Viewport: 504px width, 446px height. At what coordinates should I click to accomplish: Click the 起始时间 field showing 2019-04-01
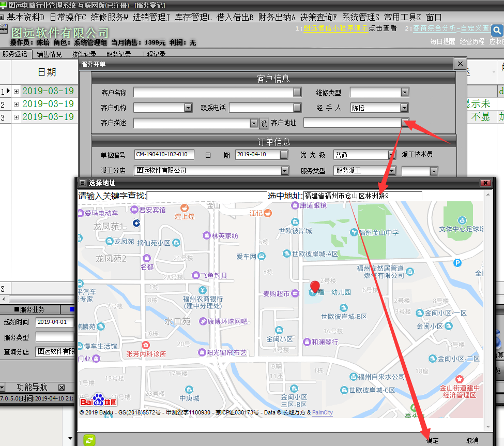[55, 322]
